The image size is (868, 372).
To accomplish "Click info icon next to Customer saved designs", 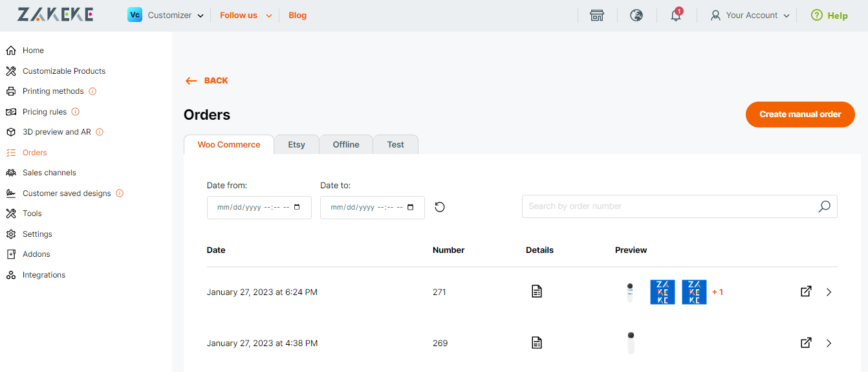I will coord(120,193).
